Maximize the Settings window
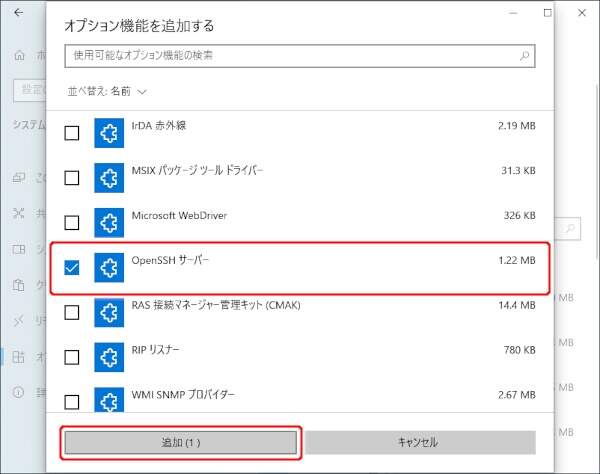 pos(548,13)
